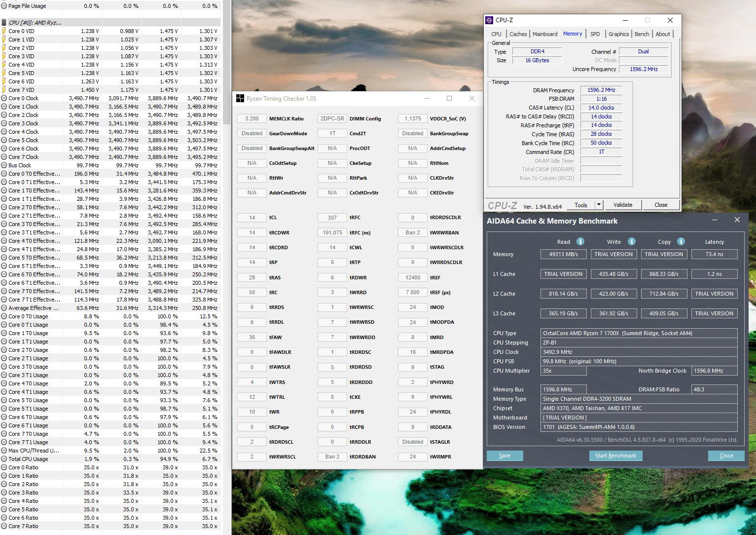Click the icon beside Core 0 Ratio
This screenshot has width=756, height=535.
point(4,467)
